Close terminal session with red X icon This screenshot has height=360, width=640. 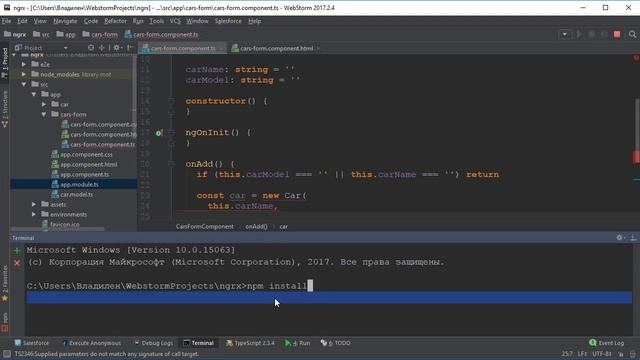(x=17, y=263)
